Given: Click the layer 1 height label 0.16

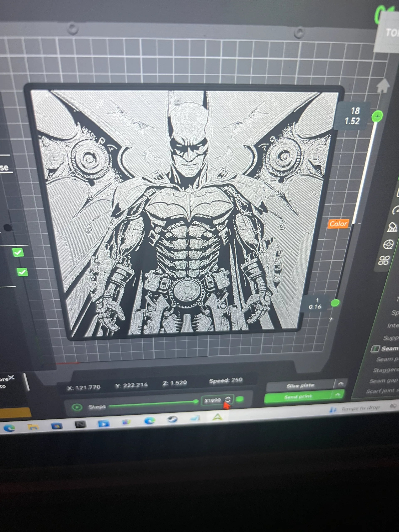Looking at the screenshot, I should (x=315, y=307).
